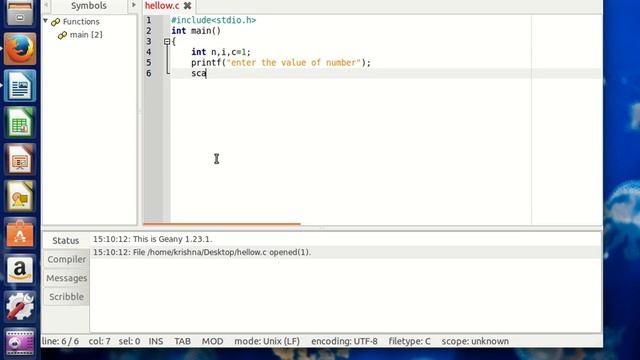Click line number 1 in the margin
The height and width of the screenshot is (360, 640).
coord(149,20)
